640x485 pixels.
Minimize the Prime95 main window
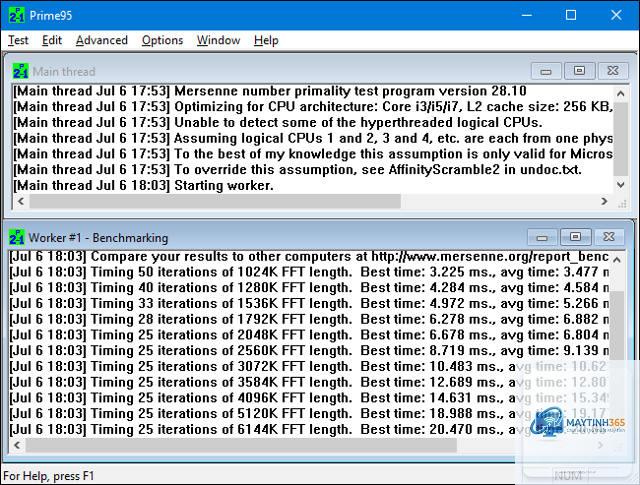[x=527, y=16]
